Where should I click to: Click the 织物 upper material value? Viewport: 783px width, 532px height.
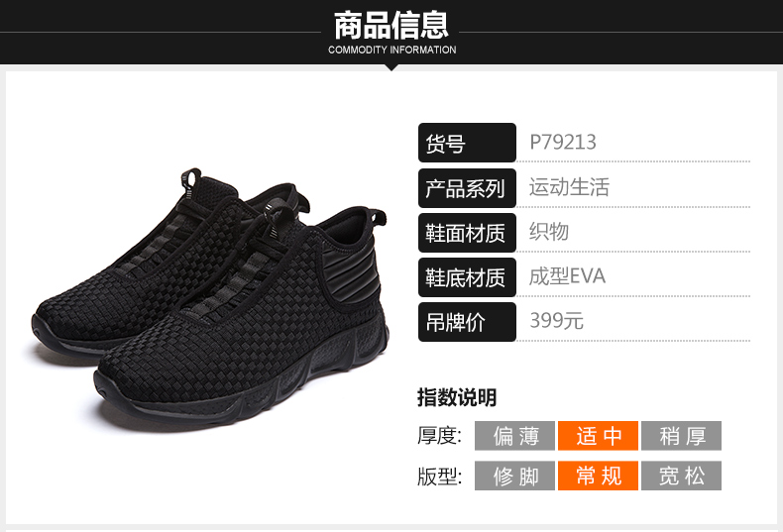click(549, 232)
